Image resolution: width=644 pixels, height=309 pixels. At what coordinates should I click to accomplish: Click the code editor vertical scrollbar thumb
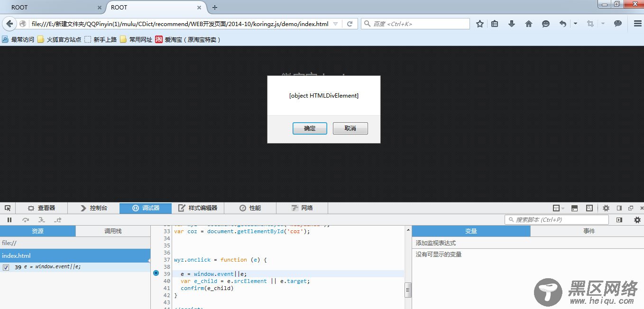(x=408, y=290)
